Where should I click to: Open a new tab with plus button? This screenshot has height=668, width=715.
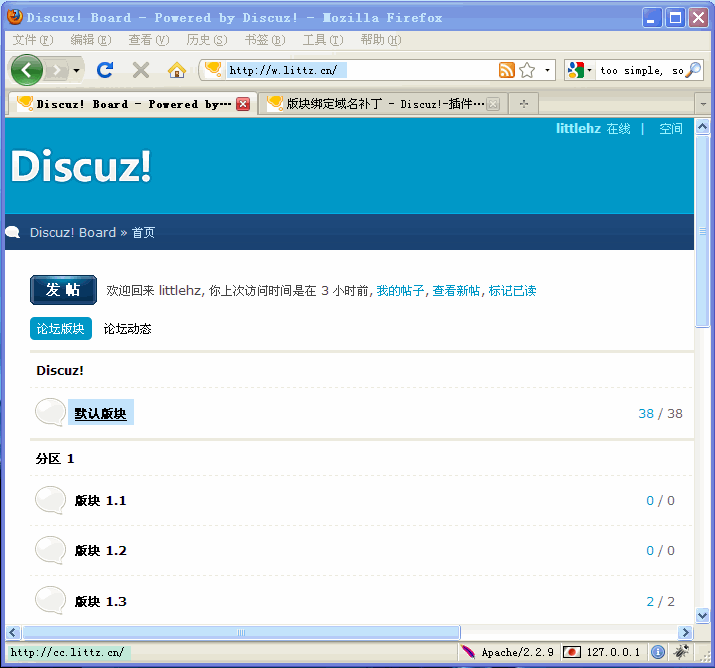(x=524, y=104)
